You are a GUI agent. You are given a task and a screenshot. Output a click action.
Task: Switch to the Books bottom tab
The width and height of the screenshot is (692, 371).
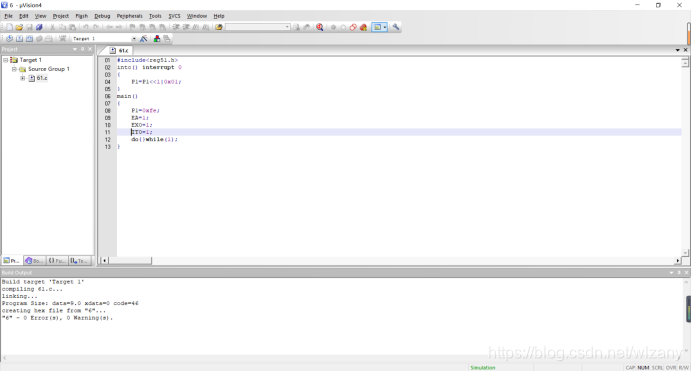(x=34, y=261)
